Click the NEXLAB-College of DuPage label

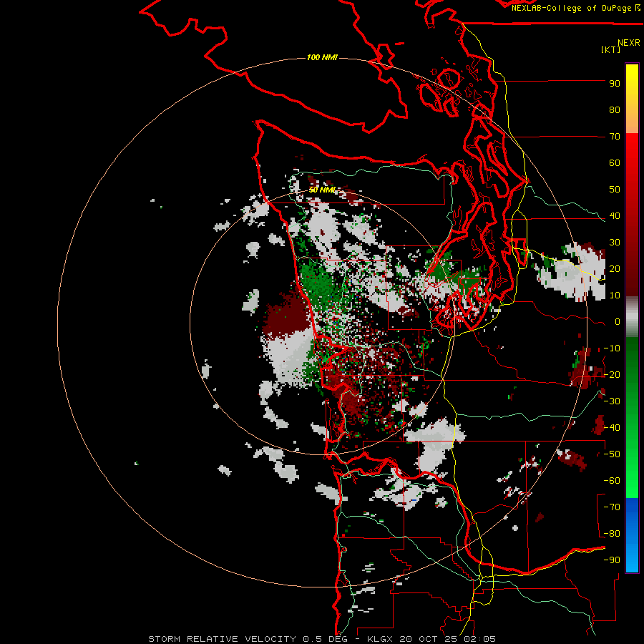click(575, 8)
